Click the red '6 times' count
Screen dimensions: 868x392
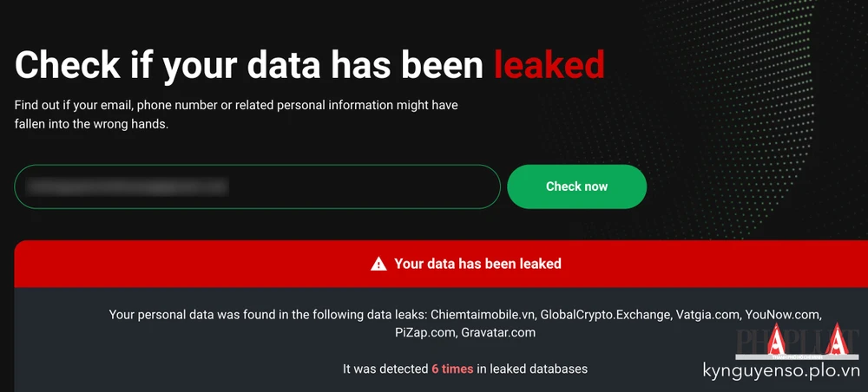click(x=452, y=369)
